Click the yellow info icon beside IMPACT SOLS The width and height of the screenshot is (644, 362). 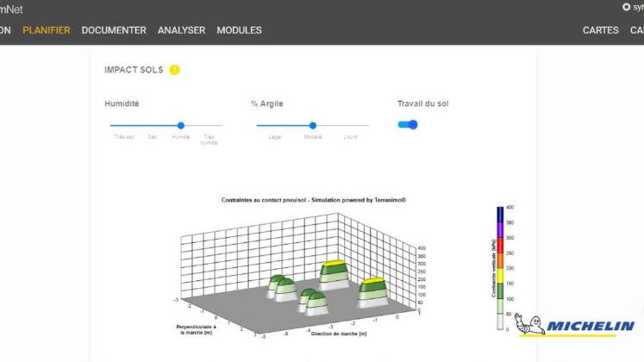(x=175, y=70)
